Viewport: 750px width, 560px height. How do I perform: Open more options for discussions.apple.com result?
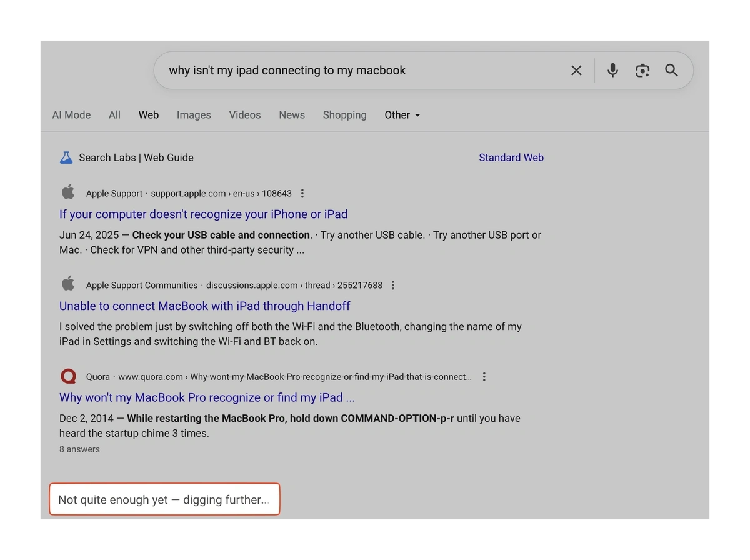393,286
